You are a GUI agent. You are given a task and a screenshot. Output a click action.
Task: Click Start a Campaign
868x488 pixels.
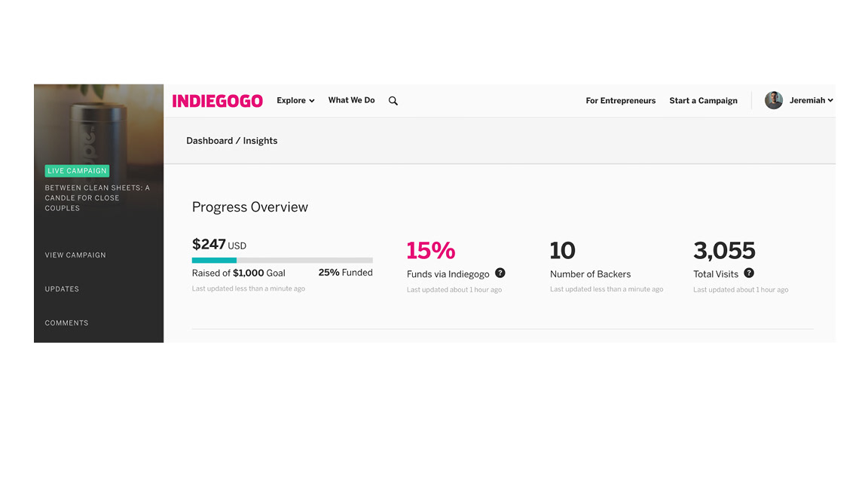703,101
